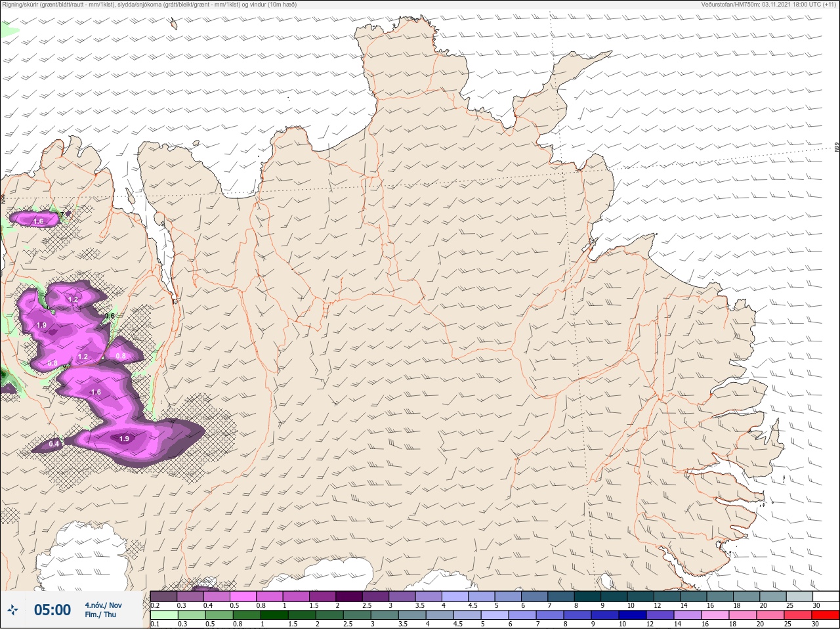The image size is (840, 629).
Task: Select the palest green lower-scale swatch at 0.1
Action: point(163,615)
